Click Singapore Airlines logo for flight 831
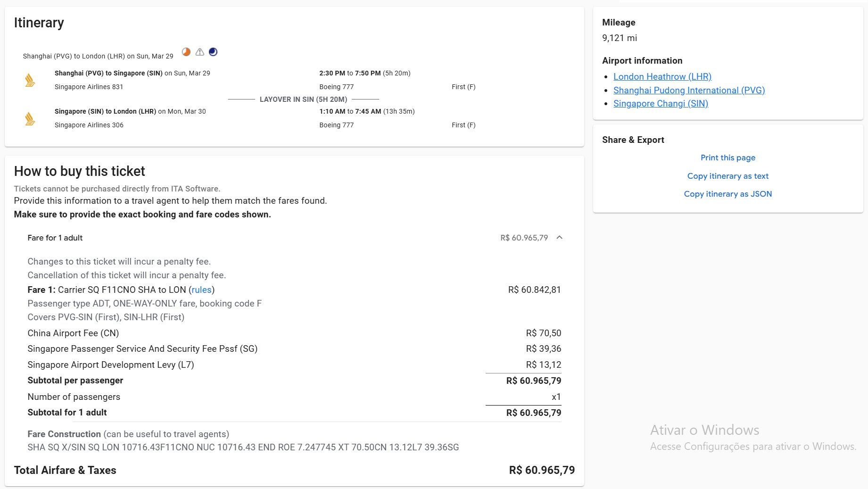The width and height of the screenshot is (868, 489). pos(30,80)
